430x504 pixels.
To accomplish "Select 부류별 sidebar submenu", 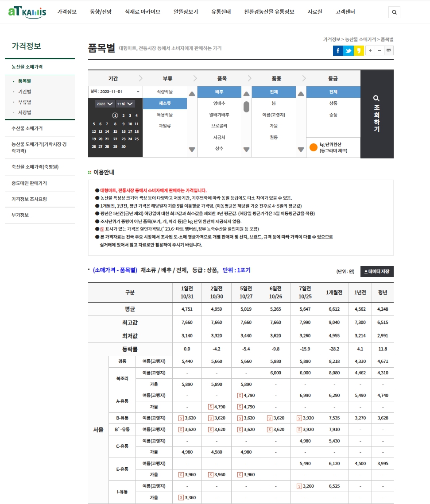I will click(x=24, y=102).
